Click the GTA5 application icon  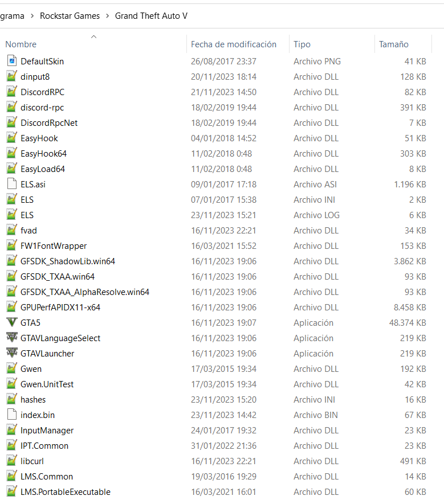12,322
